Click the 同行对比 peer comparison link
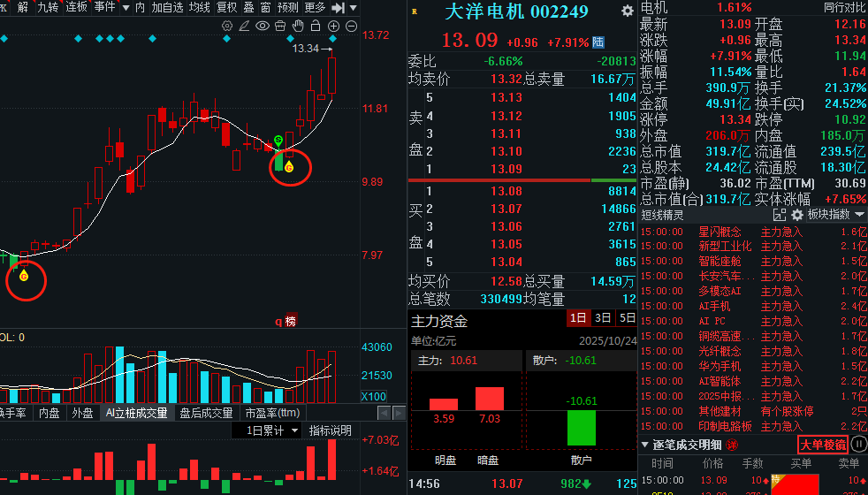The height and width of the screenshot is (495, 868). [x=845, y=8]
